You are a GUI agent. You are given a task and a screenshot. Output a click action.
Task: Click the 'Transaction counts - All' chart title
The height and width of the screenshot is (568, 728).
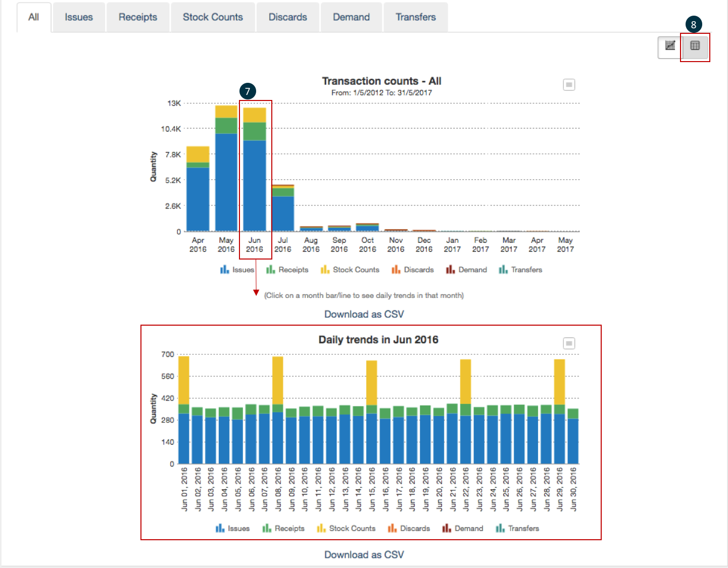click(x=382, y=81)
